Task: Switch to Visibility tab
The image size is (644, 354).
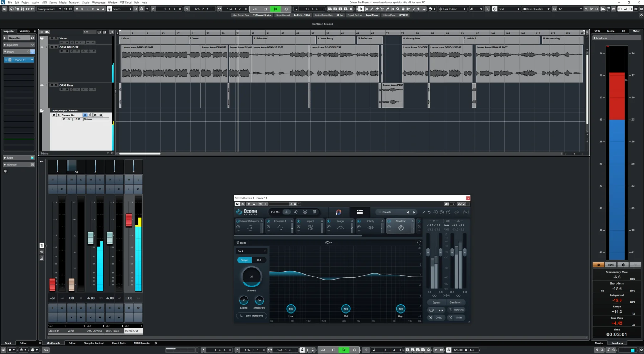Action: point(25,31)
